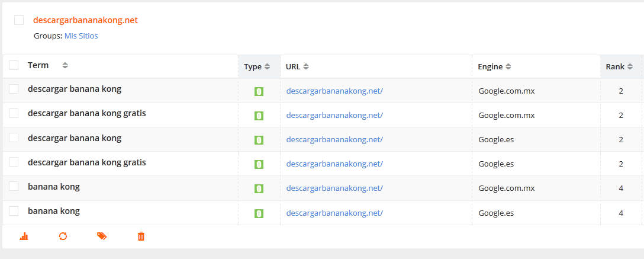644x259 pixels.
Task: Open the Mis Sitios group link
Action: coord(81,36)
